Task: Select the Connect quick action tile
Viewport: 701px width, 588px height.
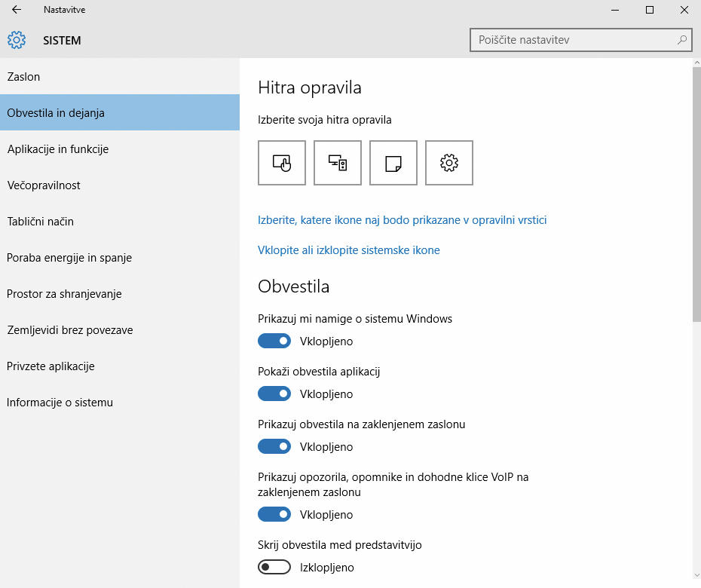Action: click(x=338, y=163)
